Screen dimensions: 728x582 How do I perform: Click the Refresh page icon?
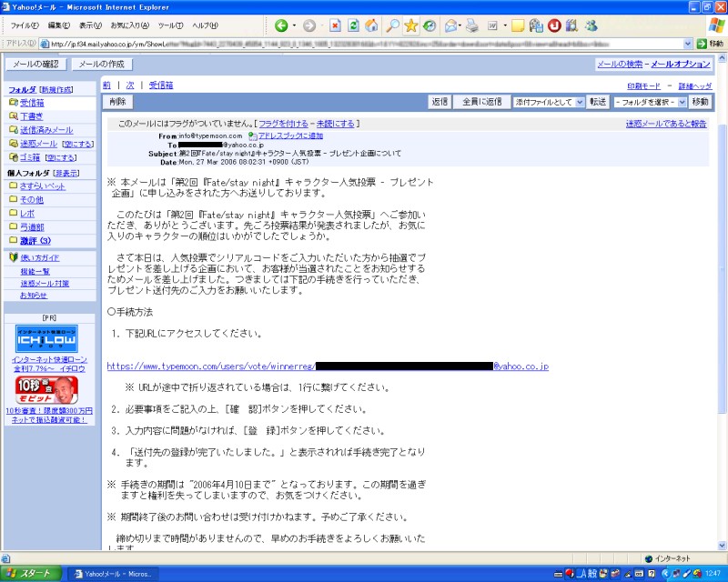tap(353, 25)
